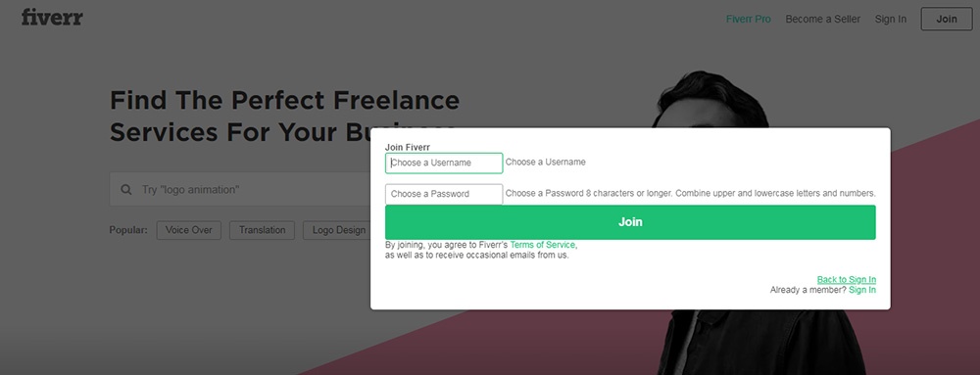Click the Choose a Username label text
Viewport: 980px width, 375px height.
click(546, 163)
